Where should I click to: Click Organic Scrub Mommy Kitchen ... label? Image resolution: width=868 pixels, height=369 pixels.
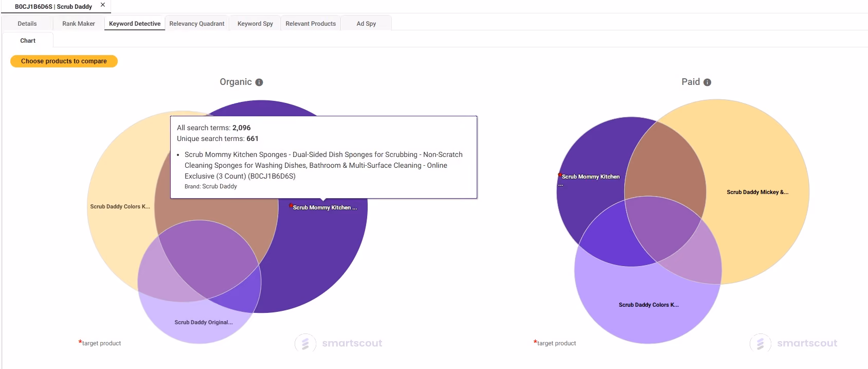324,207
